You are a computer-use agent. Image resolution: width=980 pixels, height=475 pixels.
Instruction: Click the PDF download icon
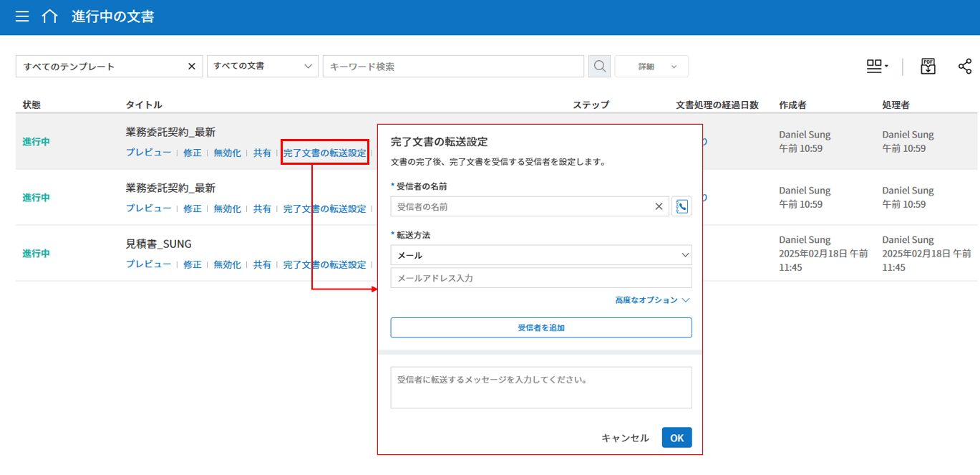click(x=928, y=67)
